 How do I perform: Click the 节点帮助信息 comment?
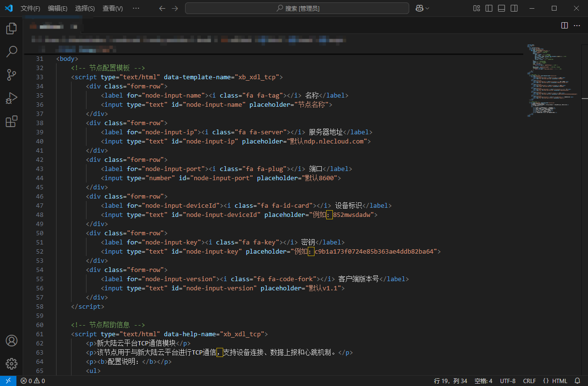108,325
